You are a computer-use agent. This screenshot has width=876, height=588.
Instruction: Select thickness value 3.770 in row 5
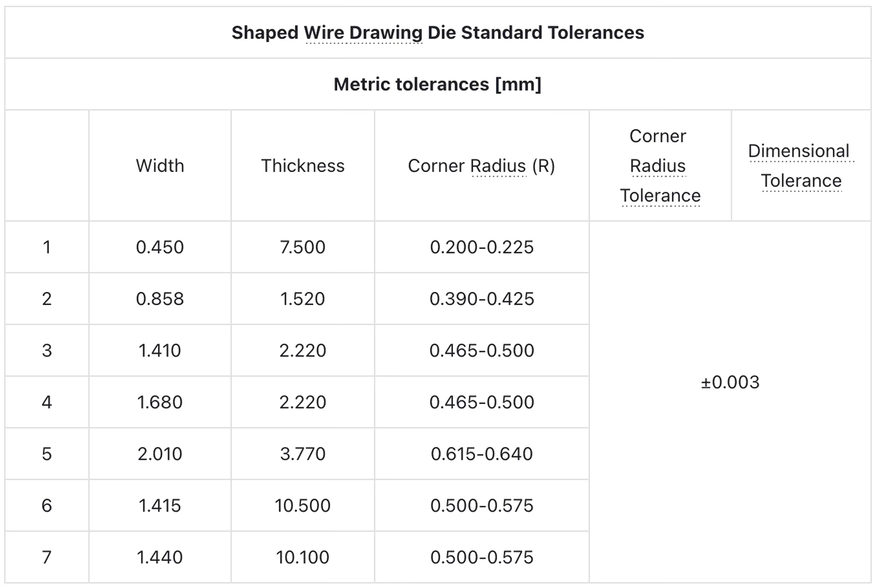(x=303, y=454)
